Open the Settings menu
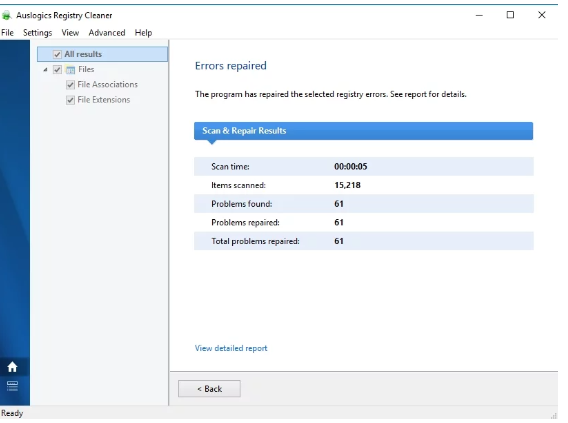Viewport: 568px width, 423px height. (38, 33)
